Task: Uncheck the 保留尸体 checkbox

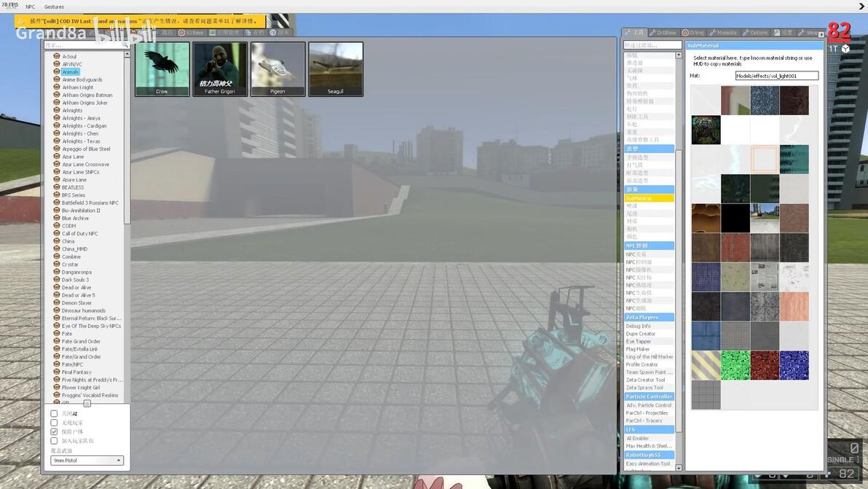Action: click(x=54, y=431)
